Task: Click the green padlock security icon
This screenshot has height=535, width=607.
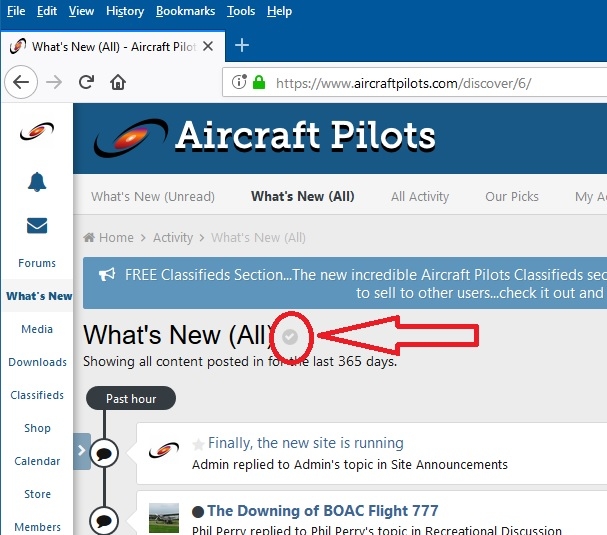Action: pyautogui.click(x=259, y=82)
